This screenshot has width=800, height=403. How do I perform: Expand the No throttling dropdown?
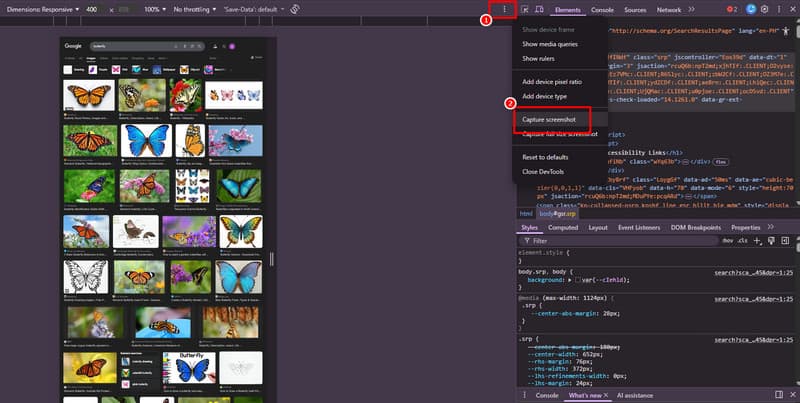coord(199,9)
